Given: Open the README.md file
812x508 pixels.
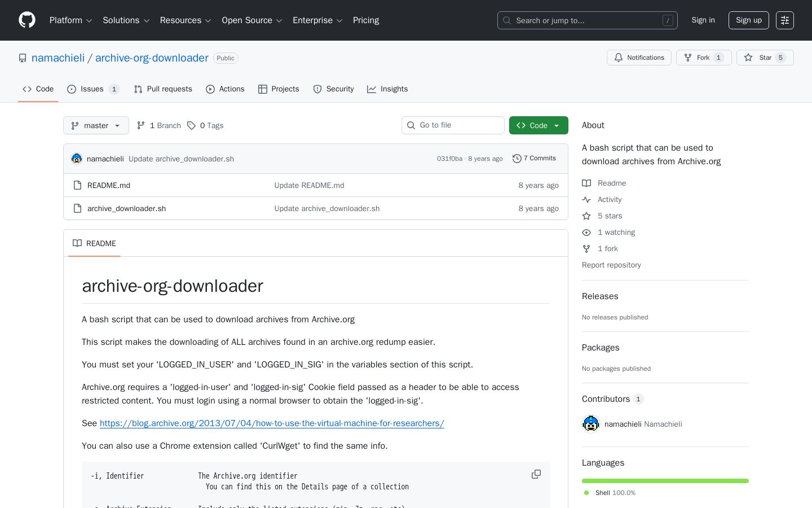Looking at the screenshot, I should (109, 185).
